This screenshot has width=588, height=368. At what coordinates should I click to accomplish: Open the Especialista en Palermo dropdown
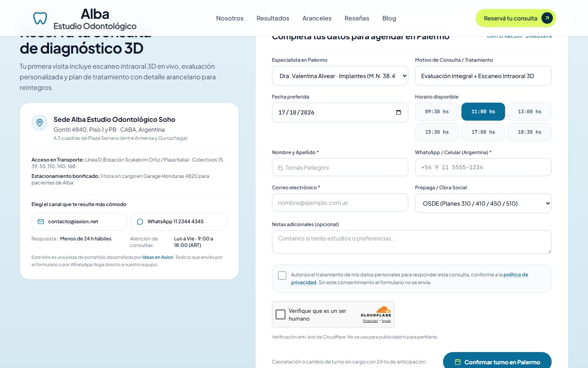[x=340, y=76]
